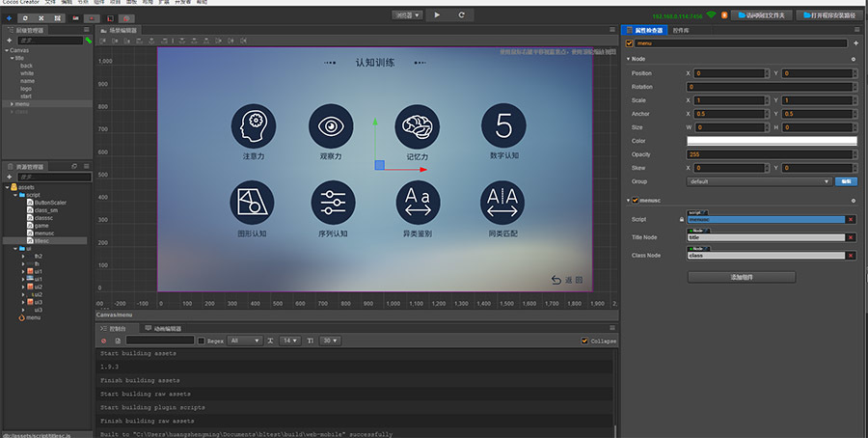Open the console log level All dropdown

[x=244, y=341]
